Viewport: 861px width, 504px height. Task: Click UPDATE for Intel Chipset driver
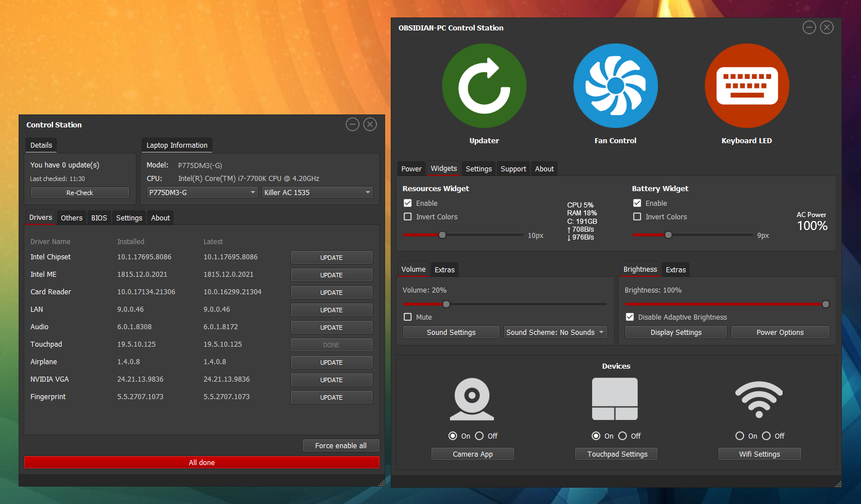pos(332,257)
